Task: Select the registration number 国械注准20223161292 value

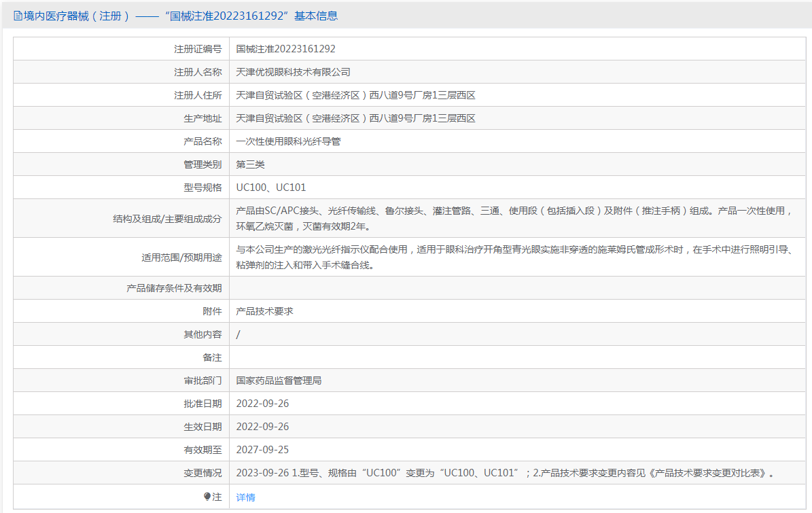Action: 286,49
